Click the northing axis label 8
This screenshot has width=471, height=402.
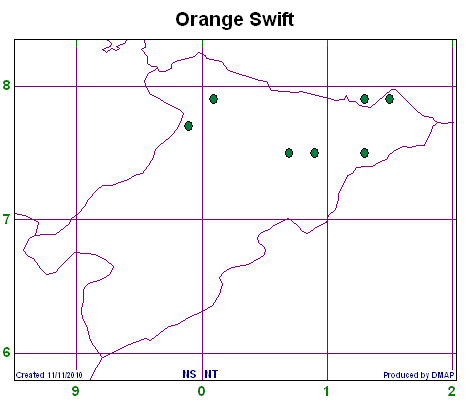point(6,85)
